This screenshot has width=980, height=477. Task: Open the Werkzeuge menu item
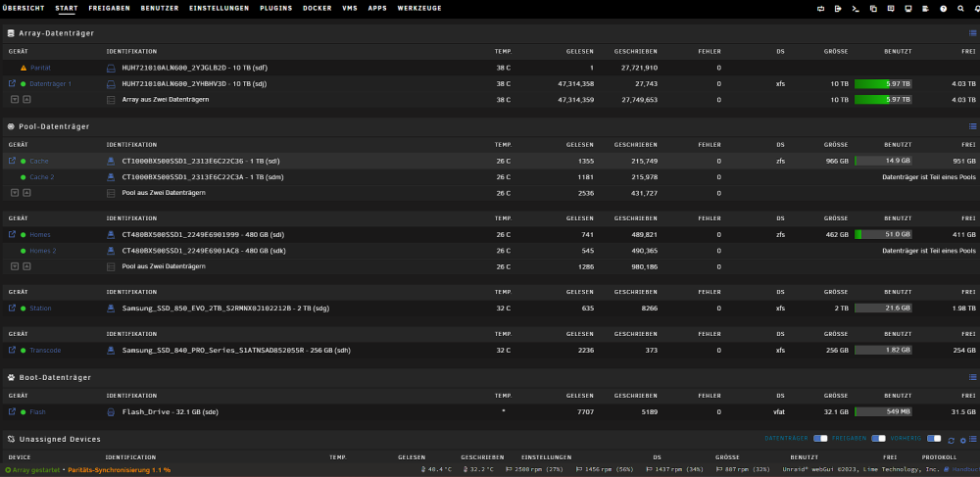tap(419, 8)
